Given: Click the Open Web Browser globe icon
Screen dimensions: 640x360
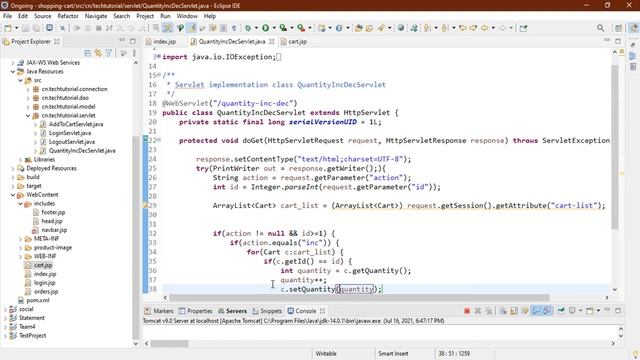Looking at the screenshot, I should 401,28.
